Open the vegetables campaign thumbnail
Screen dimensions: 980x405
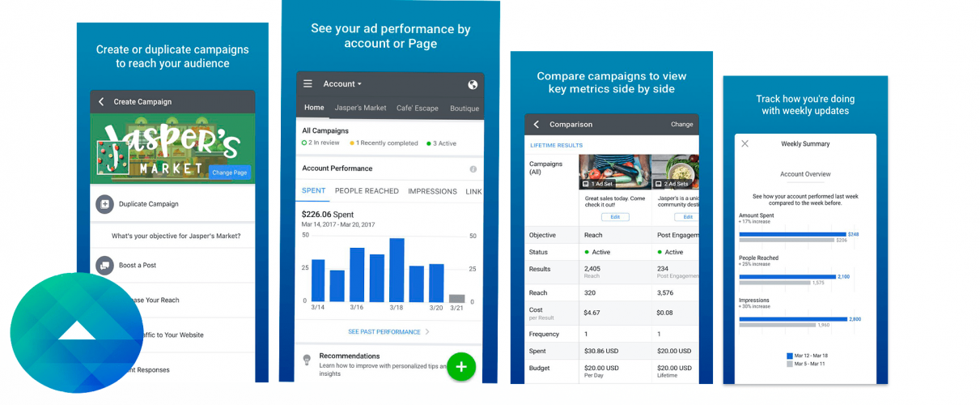click(x=615, y=172)
